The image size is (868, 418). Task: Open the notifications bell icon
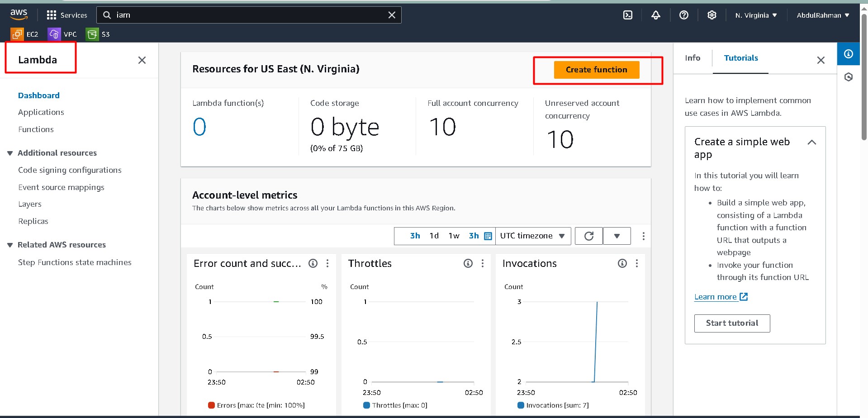coord(656,15)
